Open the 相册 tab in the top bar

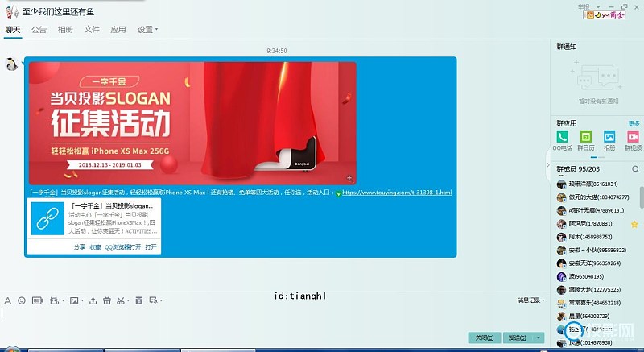click(x=65, y=30)
